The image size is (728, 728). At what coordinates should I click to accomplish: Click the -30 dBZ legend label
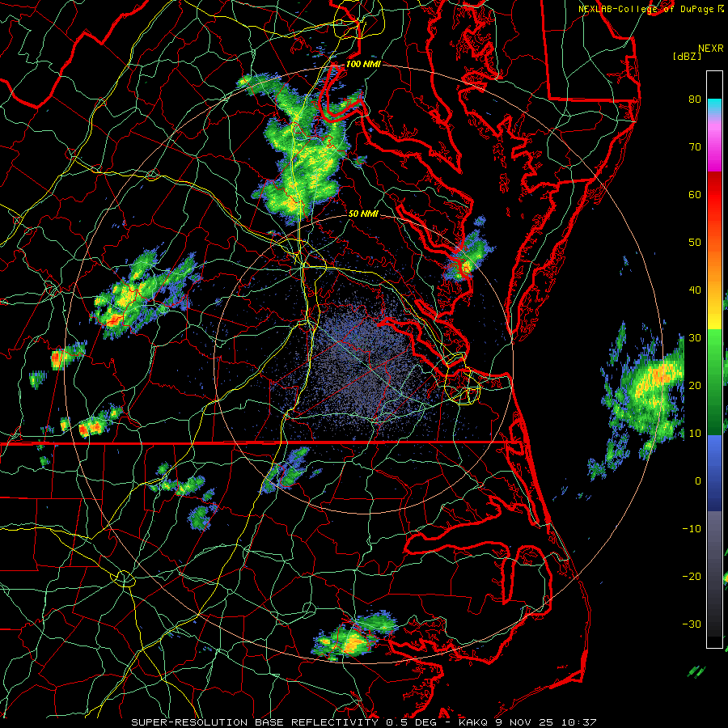click(692, 624)
